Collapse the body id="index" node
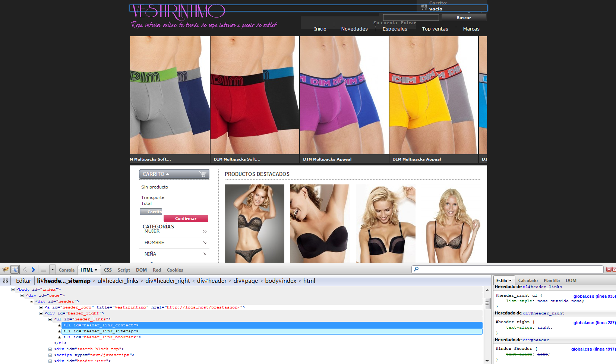 coord(13,289)
